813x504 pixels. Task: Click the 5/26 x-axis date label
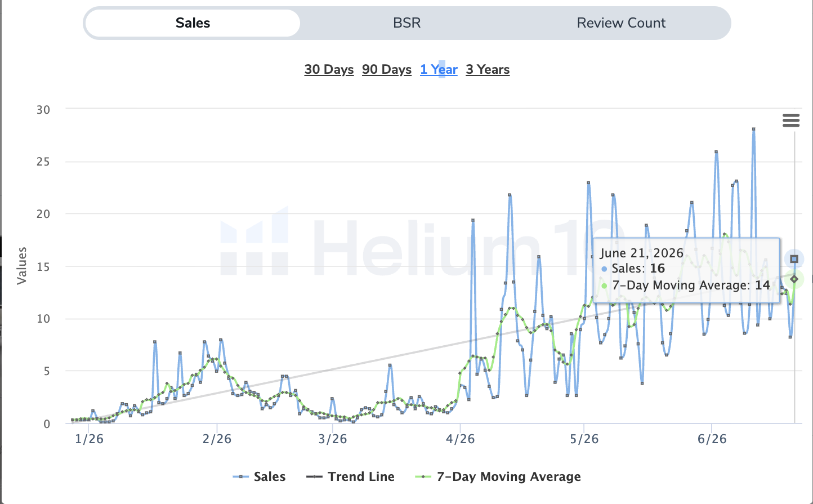(584, 439)
